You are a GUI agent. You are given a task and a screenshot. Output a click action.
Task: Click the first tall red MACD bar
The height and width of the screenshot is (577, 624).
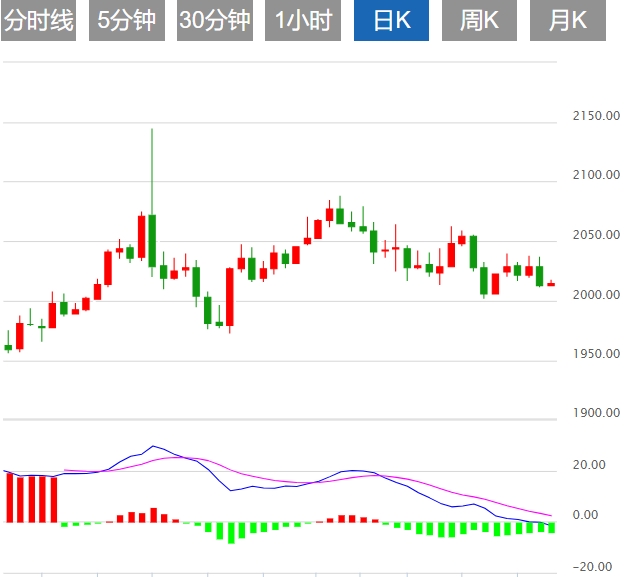[x=10, y=497]
